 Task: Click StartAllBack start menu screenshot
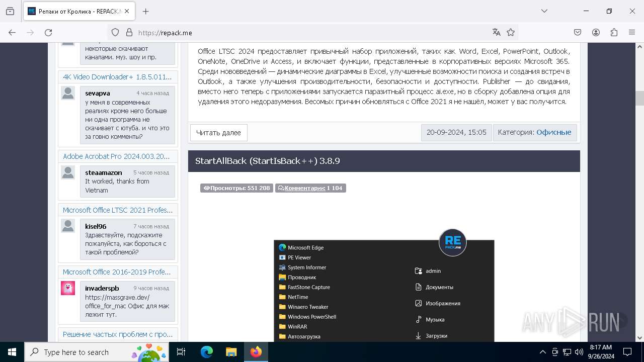pyautogui.click(x=384, y=292)
